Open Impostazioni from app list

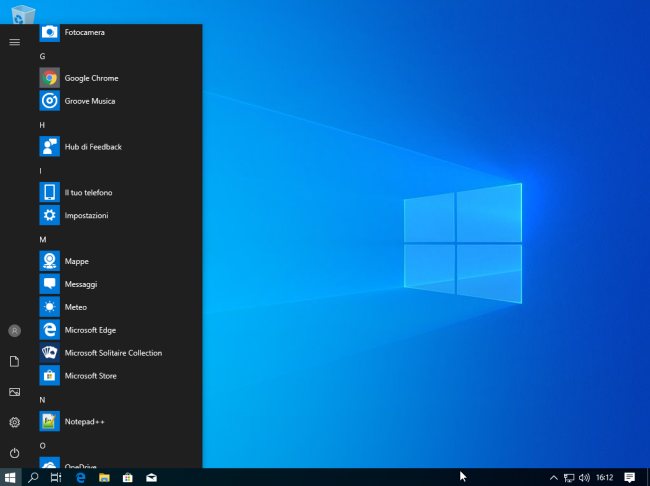pos(86,215)
